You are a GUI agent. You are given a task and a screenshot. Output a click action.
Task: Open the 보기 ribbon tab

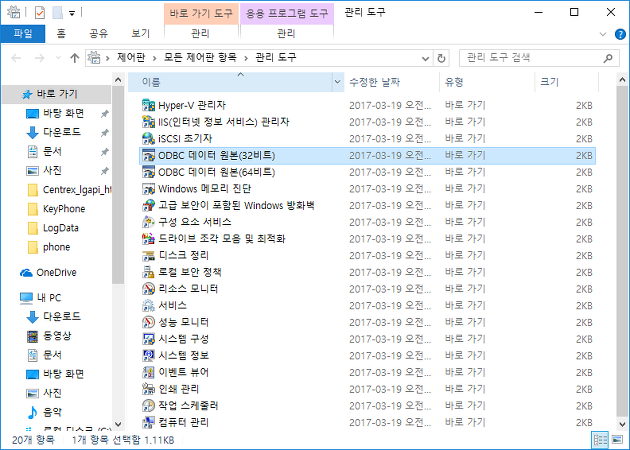tap(141, 33)
